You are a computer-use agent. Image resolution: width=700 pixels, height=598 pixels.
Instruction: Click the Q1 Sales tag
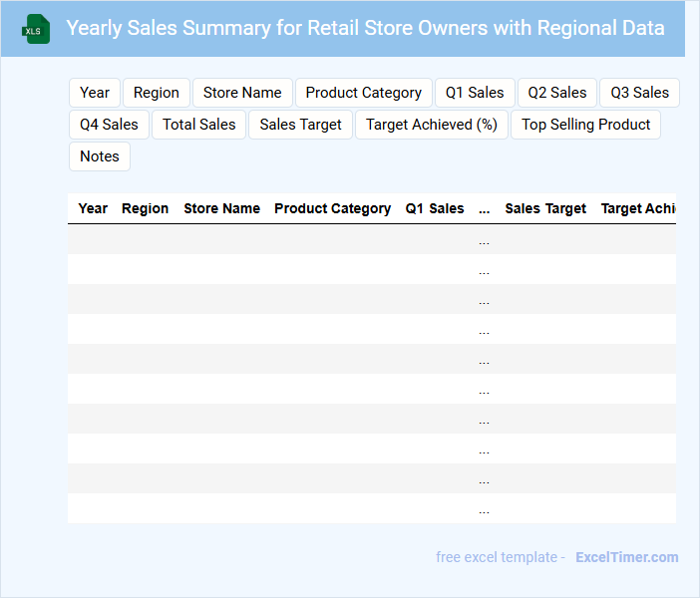[x=475, y=93]
